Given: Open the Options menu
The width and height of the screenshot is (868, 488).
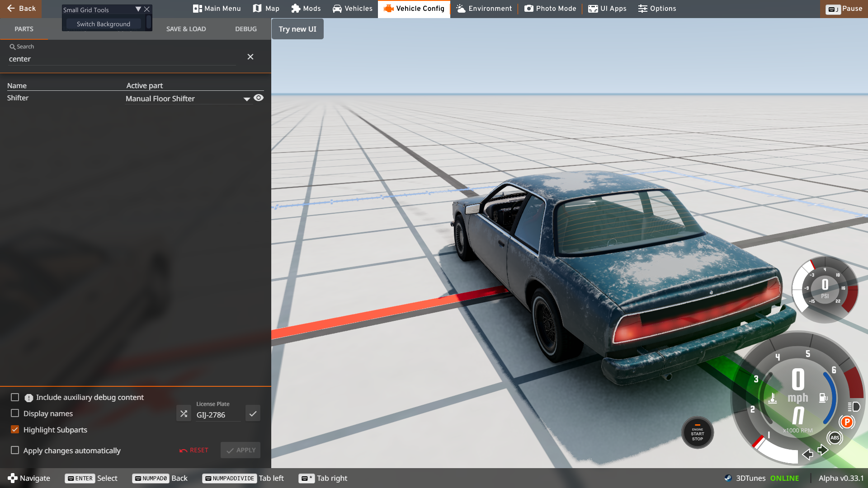Looking at the screenshot, I should point(657,9).
